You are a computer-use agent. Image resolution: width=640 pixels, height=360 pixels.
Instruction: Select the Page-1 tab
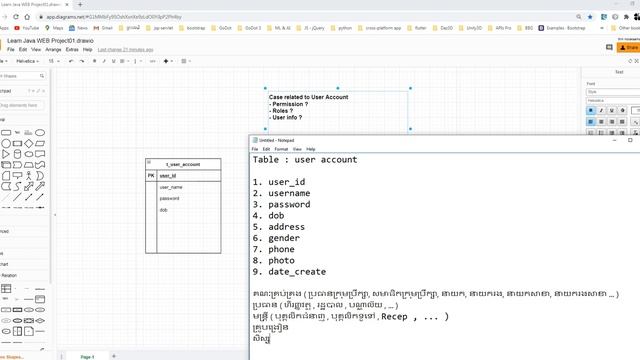[x=87, y=357]
